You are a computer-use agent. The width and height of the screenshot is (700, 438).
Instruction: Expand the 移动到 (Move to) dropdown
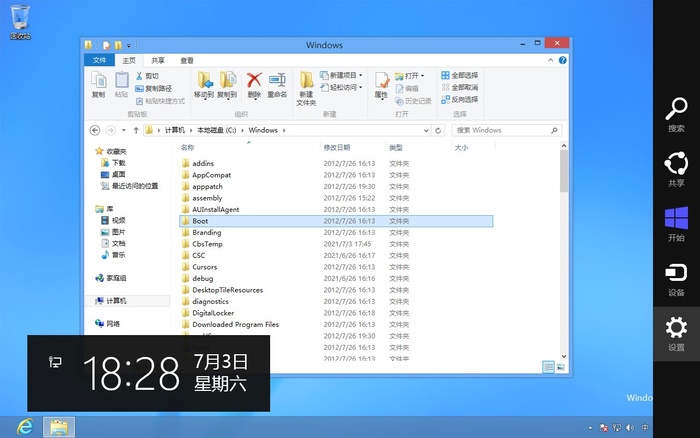coord(204,94)
